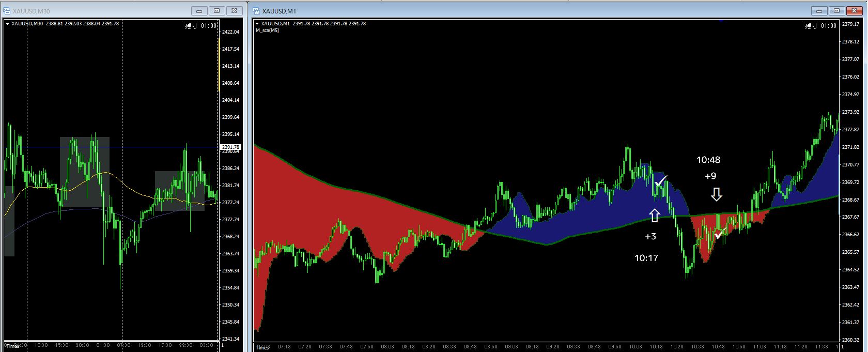Click the current price tag 2391.78 on M30 axis
The width and height of the screenshot is (868, 352).
(x=231, y=147)
